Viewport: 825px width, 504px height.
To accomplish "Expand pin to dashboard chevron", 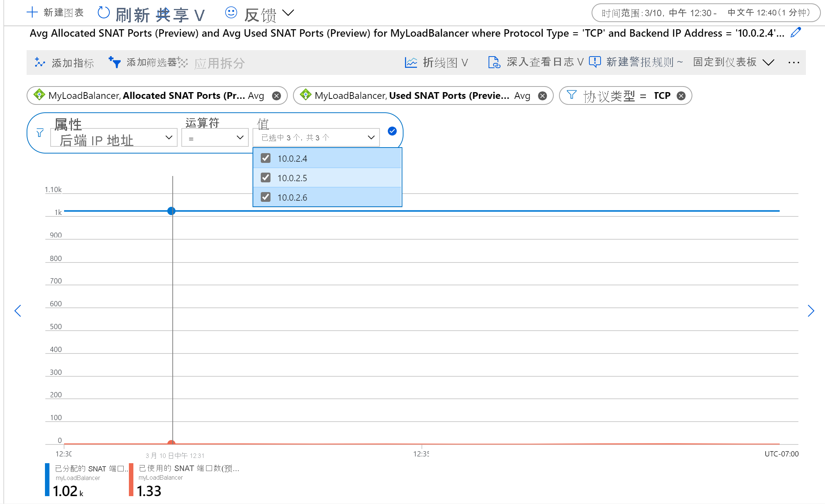I will coord(768,63).
